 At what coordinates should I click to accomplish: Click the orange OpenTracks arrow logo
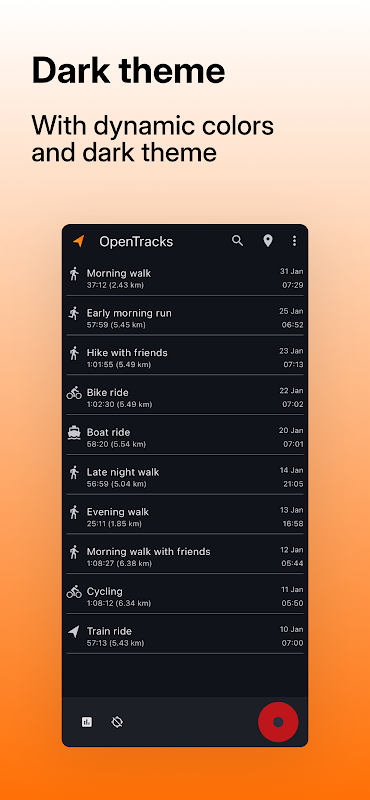[78, 241]
